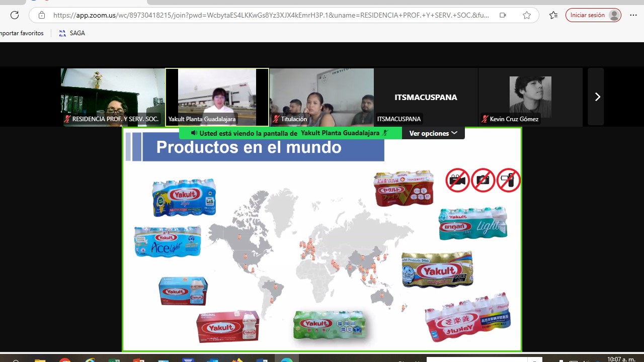
Task: Click the muted mic icon beside Kevin Cruz Gómez
Action: pos(485,119)
